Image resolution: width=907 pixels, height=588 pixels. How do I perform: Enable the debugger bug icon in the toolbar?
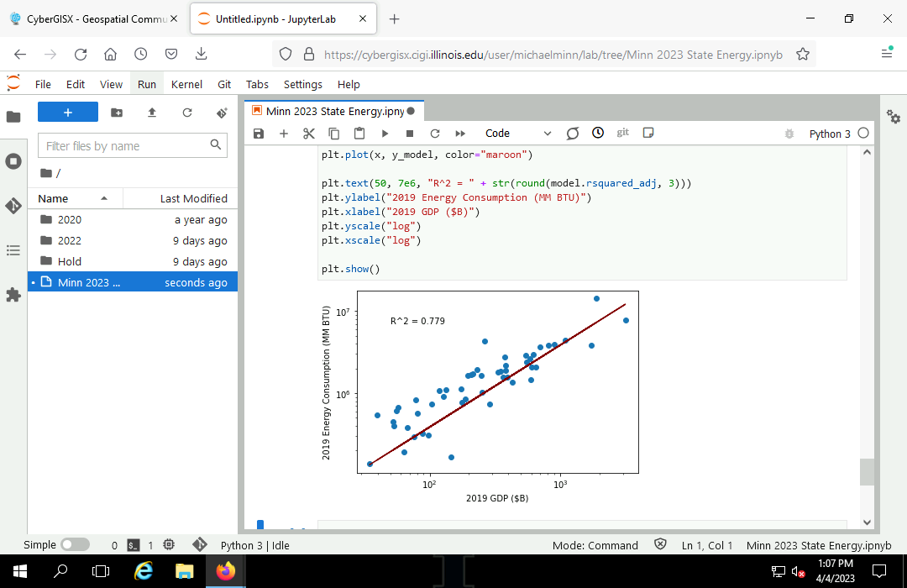[x=788, y=134]
